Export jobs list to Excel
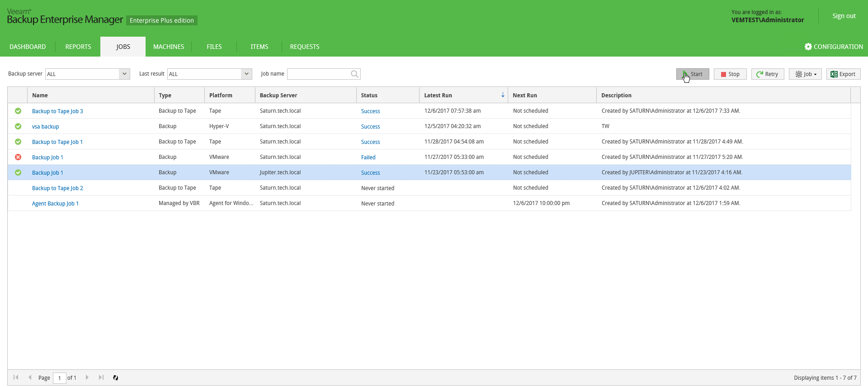 843,74
